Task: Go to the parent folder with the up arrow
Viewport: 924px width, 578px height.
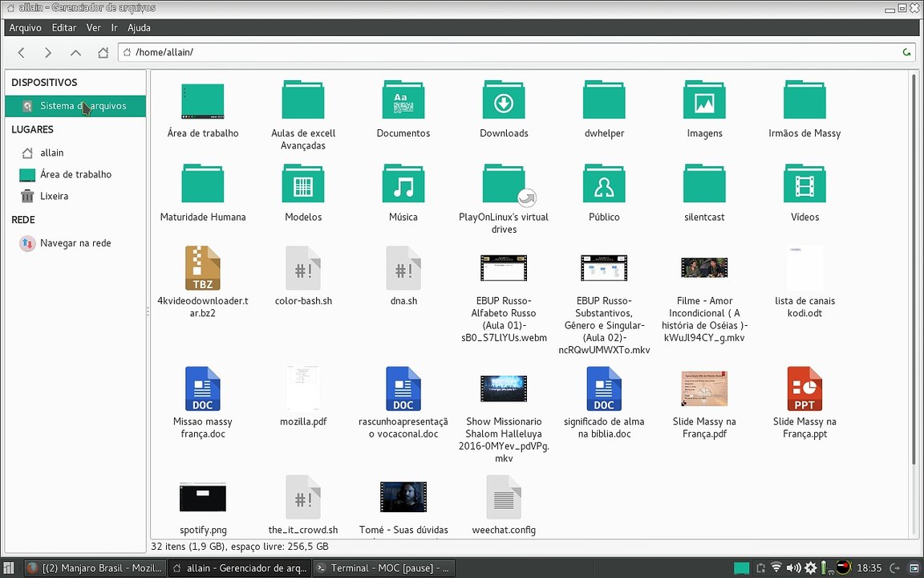Action: pyautogui.click(x=75, y=52)
